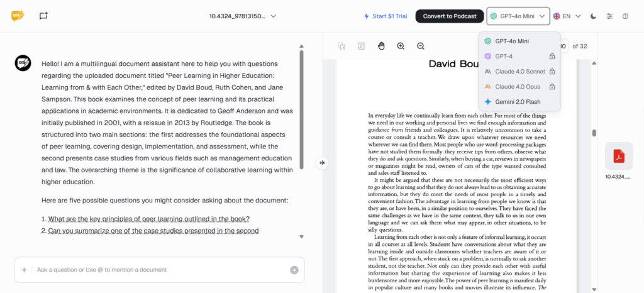The image size is (644, 293).
Task: Select Gemini 2.0 Flash from the model list
Action: click(x=518, y=101)
